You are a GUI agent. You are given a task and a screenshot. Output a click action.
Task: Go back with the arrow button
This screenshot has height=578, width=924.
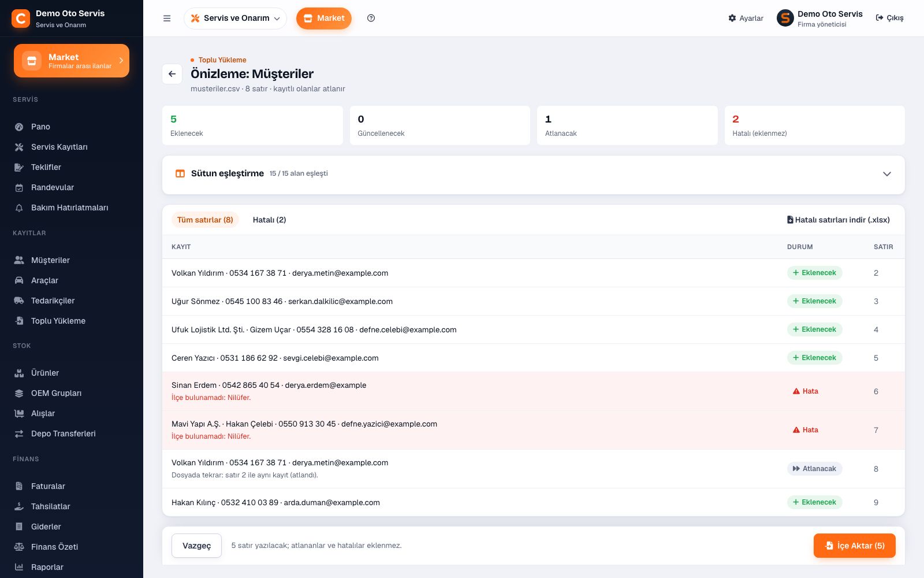point(172,74)
